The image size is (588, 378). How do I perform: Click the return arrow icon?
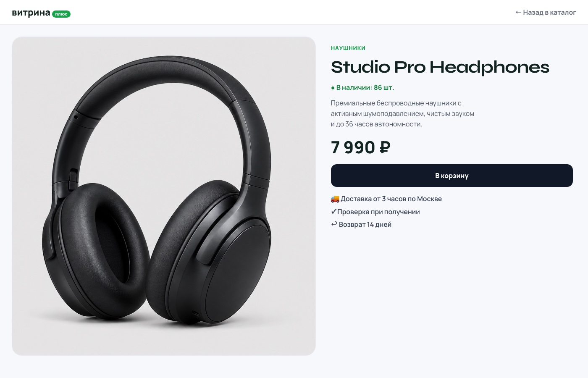pyautogui.click(x=334, y=224)
